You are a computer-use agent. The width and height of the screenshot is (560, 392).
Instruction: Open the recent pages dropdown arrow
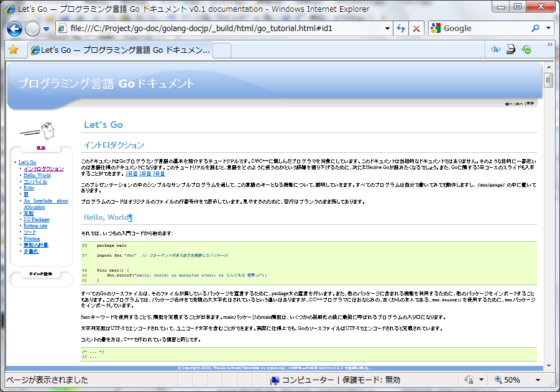[46, 29]
